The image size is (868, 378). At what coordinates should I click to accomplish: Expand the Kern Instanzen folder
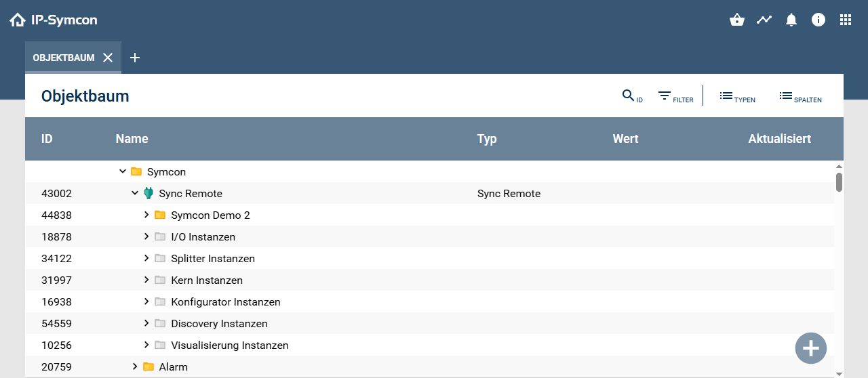tap(146, 280)
